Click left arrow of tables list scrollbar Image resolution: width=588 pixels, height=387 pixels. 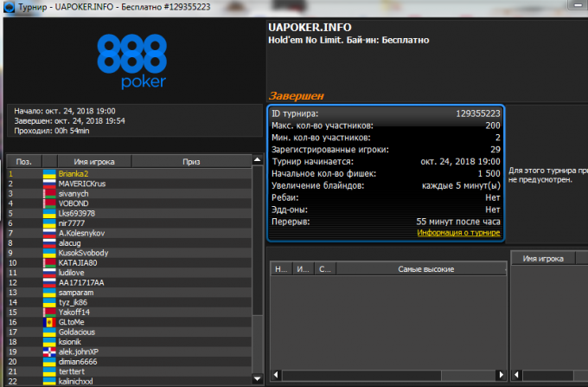point(277,375)
